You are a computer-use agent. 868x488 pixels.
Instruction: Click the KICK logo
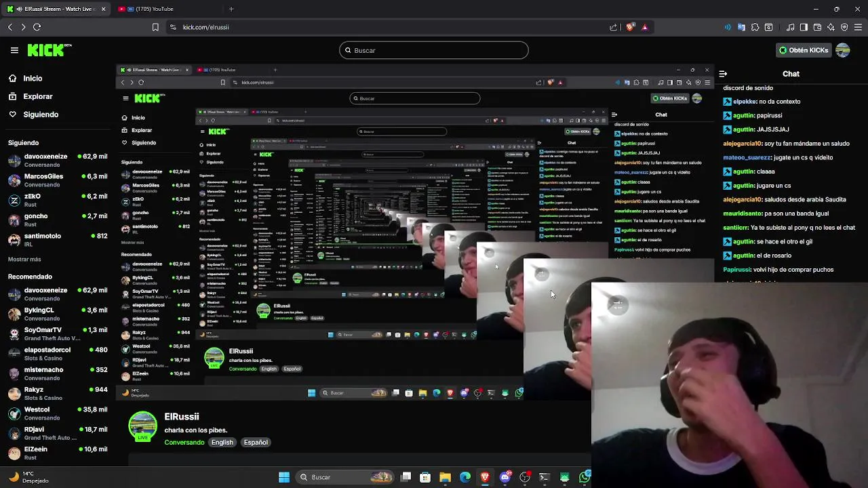pyautogui.click(x=49, y=49)
